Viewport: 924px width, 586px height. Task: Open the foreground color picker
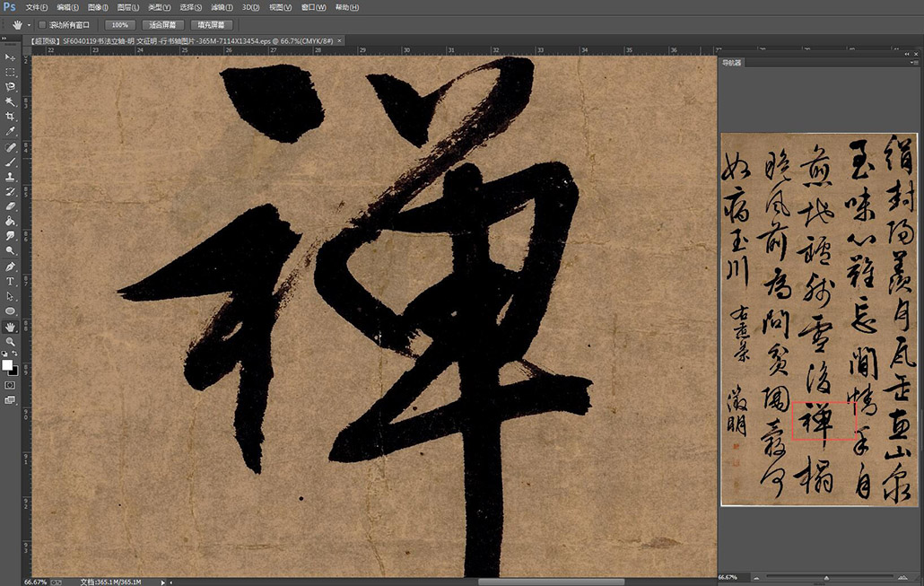(6, 365)
